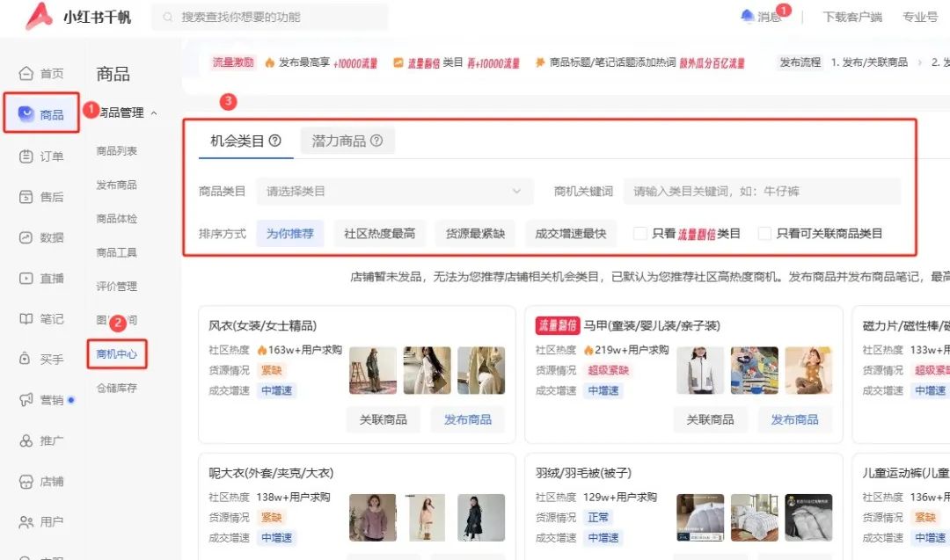Open first thumbnail of 风衣 card
Viewport: 950px width, 560px height.
[373, 370]
